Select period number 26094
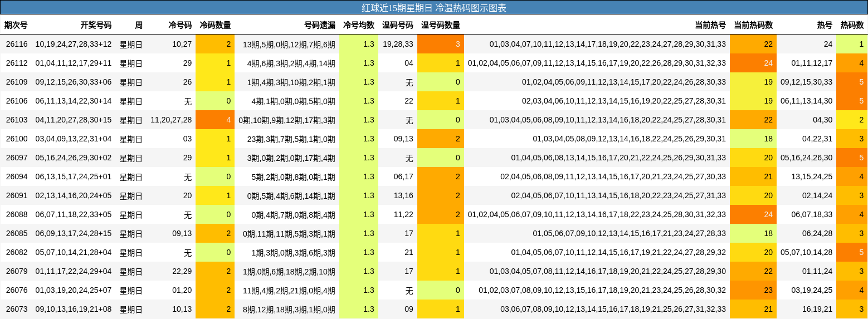Screen dimensions: 868x319 click(x=17, y=176)
